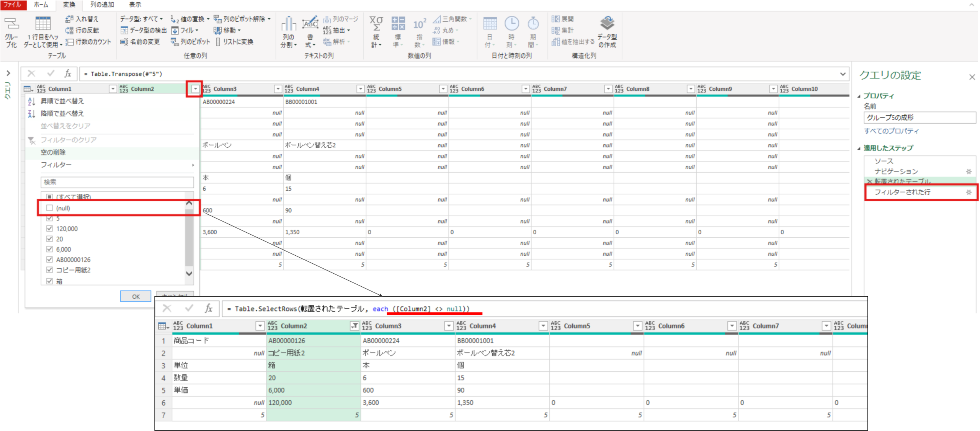980x431 pixels.
Task: Open Replace Values (値の置換) dropdown
Action: click(190, 19)
